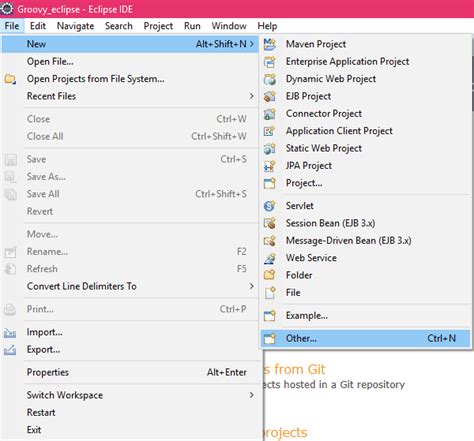Click the EJB Project bean icon

pos(270,96)
